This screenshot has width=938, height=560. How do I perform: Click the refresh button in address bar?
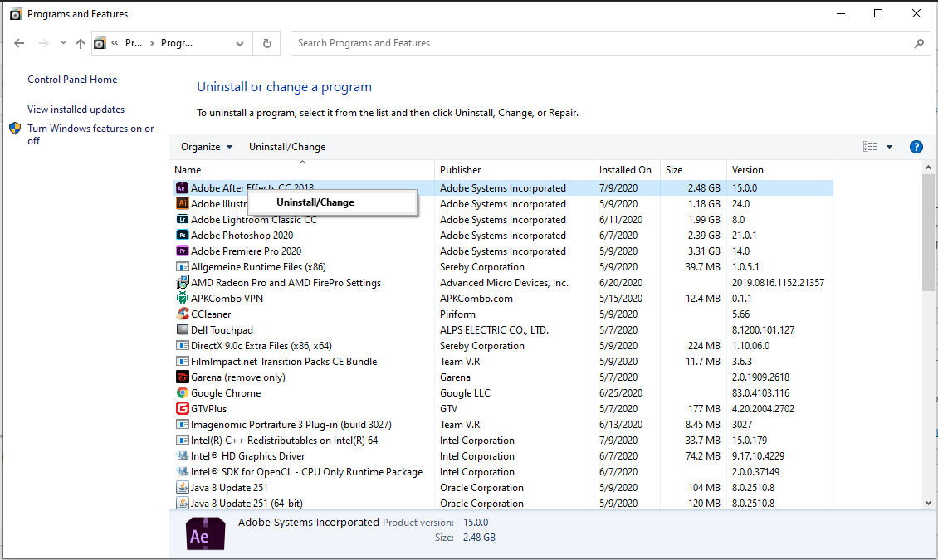(266, 44)
